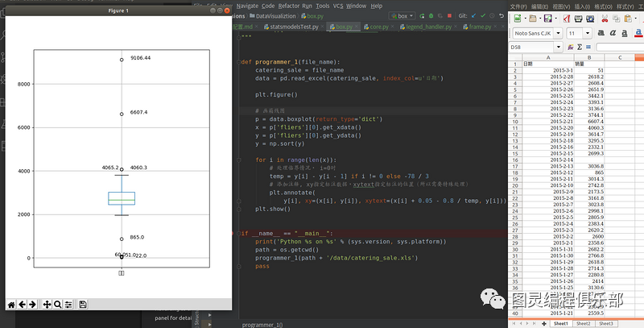
Task: Select column B header in Calc
Action: (589, 57)
